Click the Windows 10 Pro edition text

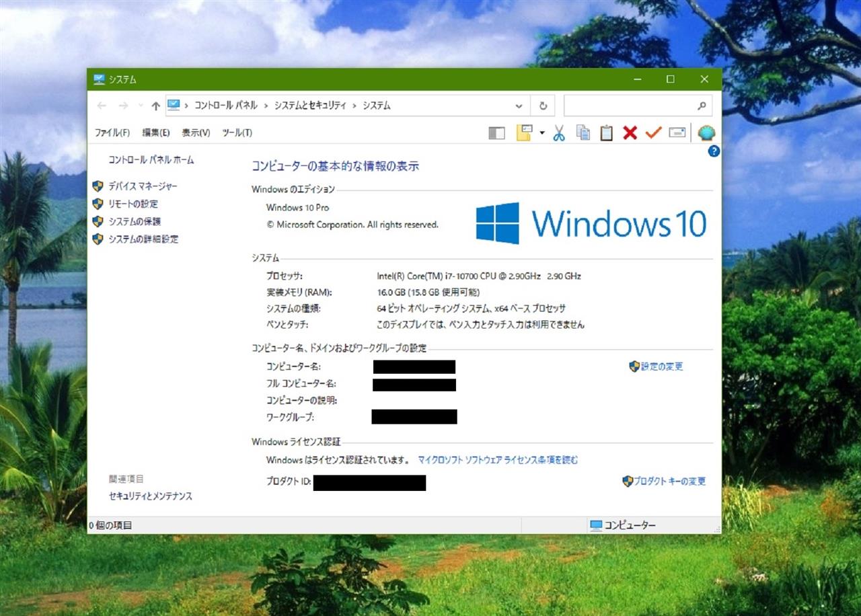[x=297, y=208]
